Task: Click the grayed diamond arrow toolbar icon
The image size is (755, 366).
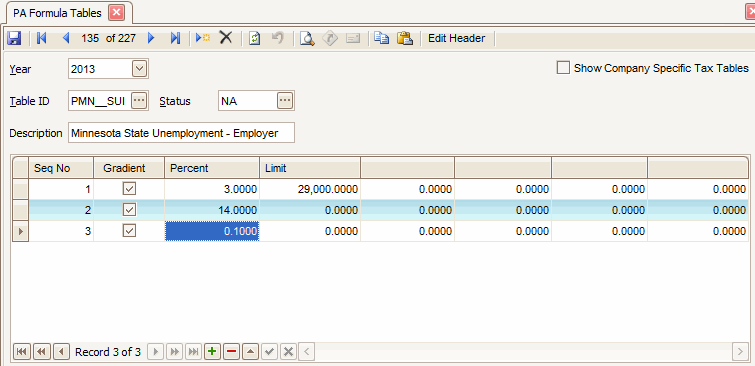Action: tap(330, 38)
